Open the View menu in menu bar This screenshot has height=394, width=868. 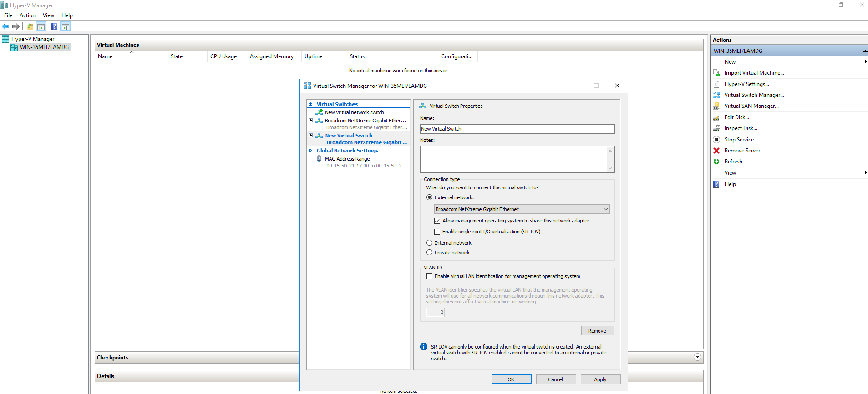[48, 15]
